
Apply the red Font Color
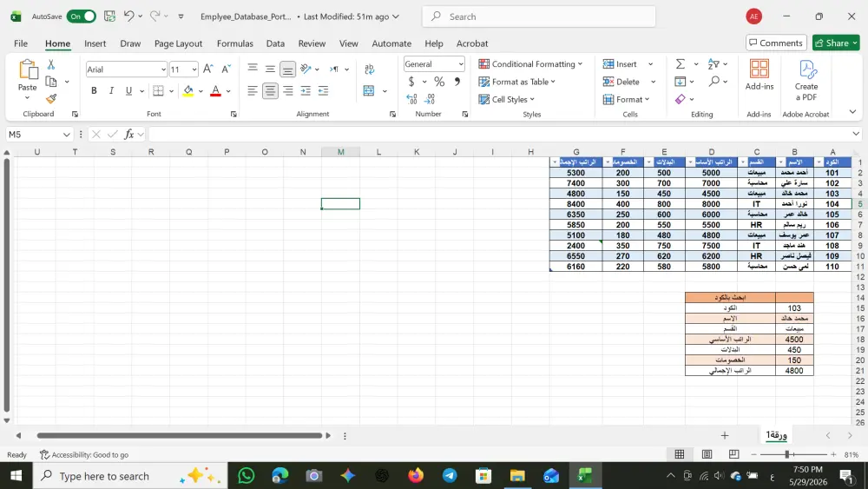click(x=216, y=91)
